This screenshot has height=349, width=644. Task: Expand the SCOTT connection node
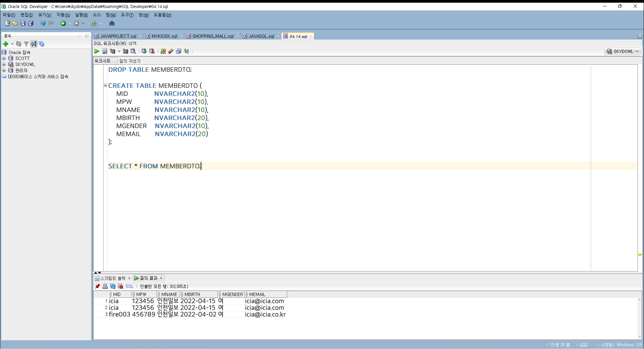(x=4, y=58)
